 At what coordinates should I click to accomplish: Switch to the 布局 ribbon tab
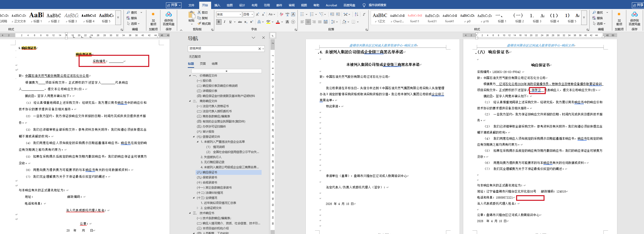(x=254, y=5)
